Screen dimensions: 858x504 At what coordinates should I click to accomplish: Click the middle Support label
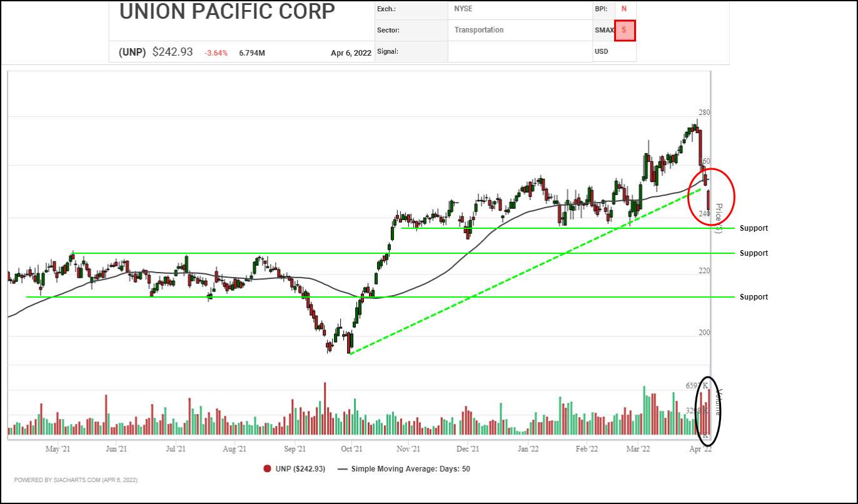(x=754, y=253)
